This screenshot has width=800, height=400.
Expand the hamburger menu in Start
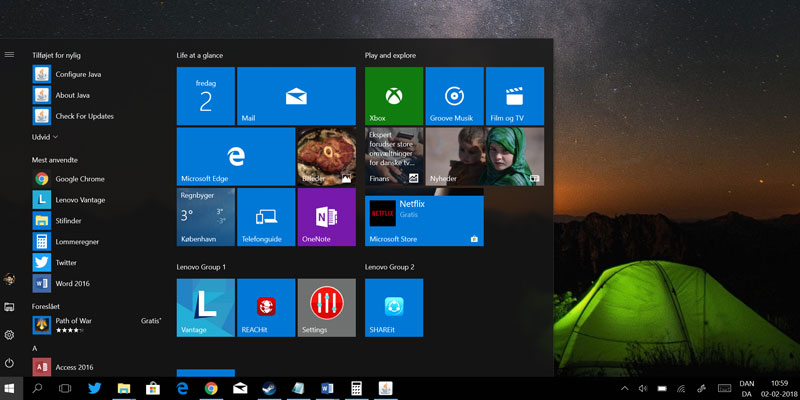9,55
